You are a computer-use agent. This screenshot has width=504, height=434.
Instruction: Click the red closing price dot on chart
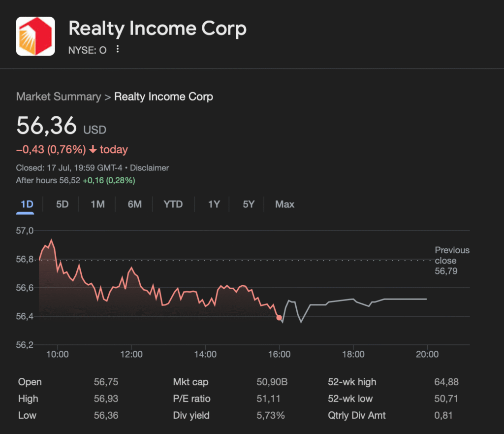(279, 318)
